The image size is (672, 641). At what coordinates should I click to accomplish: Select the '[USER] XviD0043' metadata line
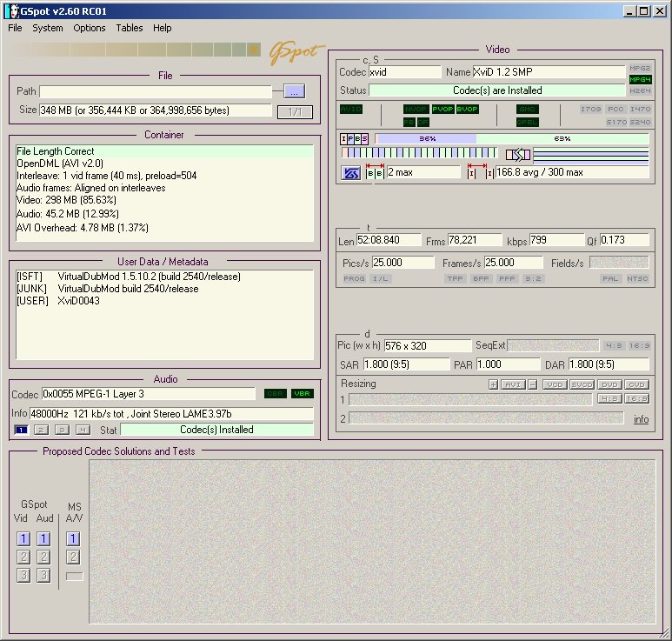click(164, 301)
